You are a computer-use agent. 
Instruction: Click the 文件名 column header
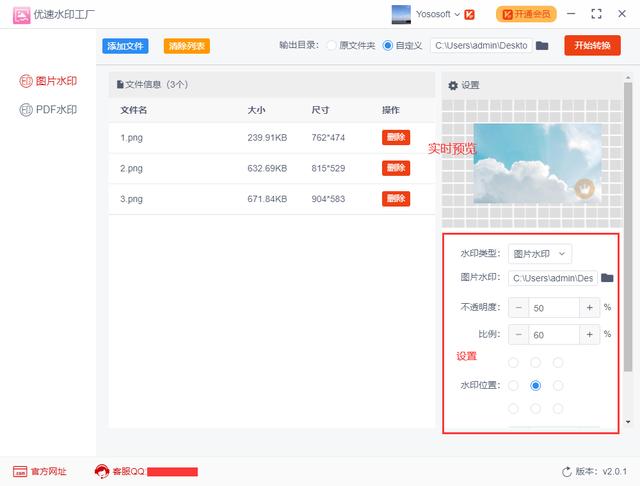click(x=133, y=110)
